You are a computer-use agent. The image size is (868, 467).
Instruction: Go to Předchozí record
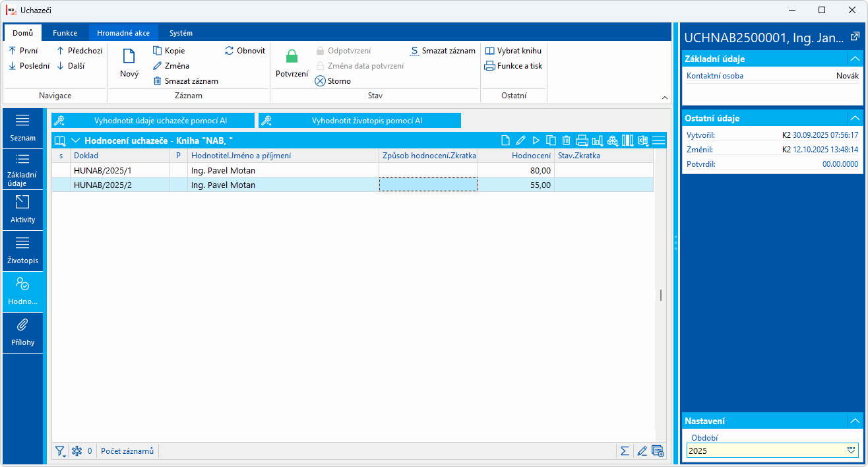pyautogui.click(x=79, y=51)
